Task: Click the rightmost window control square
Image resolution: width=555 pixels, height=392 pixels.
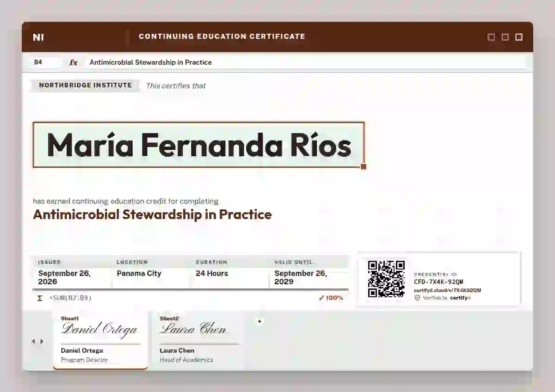Action: tap(519, 37)
